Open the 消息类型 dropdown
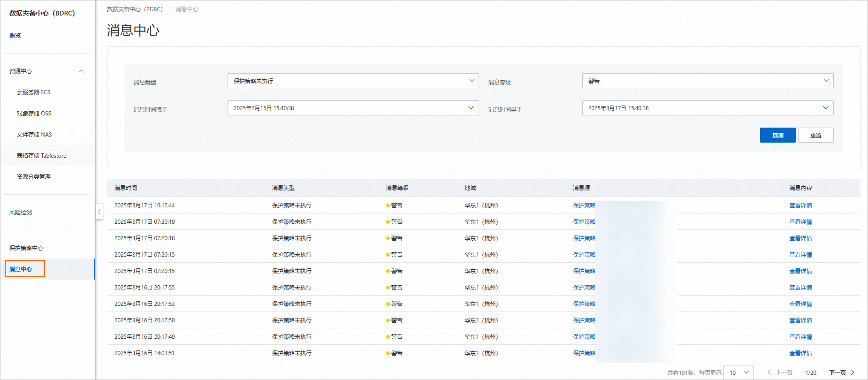Screen dimensions: 868x380 pyautogui.click(x=353, y=81)
